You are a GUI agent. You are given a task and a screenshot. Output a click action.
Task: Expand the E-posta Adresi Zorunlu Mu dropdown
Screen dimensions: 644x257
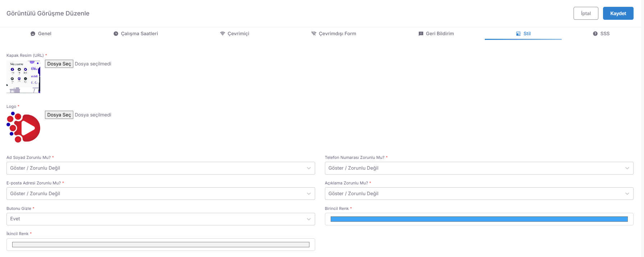click(x=161, y=194)
